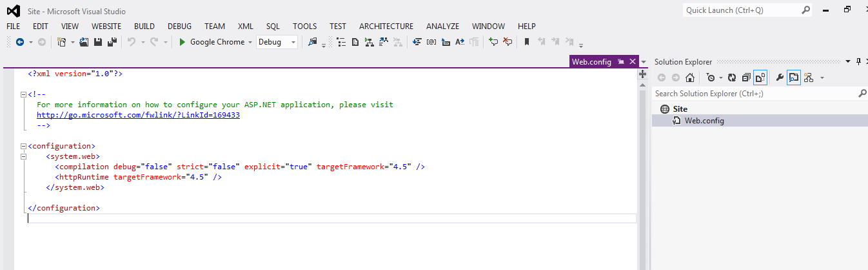Image resolution: width=868 pixels, height=270 pixels.
Task: Open the WEBSITE menu
Action: pos(106,26)
